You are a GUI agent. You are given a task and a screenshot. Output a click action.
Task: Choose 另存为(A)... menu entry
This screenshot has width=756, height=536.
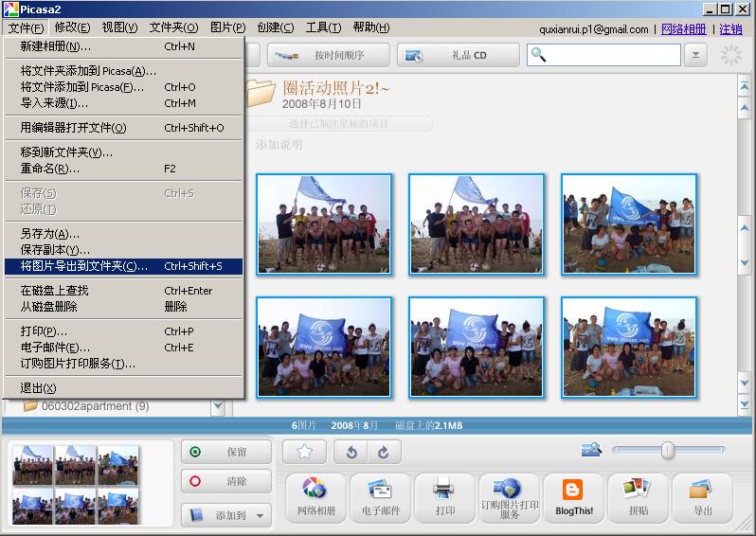click(123, 234)
